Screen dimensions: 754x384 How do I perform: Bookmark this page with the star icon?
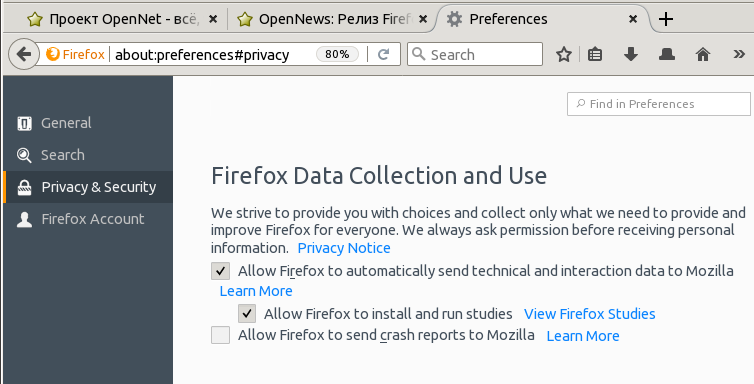564,54
